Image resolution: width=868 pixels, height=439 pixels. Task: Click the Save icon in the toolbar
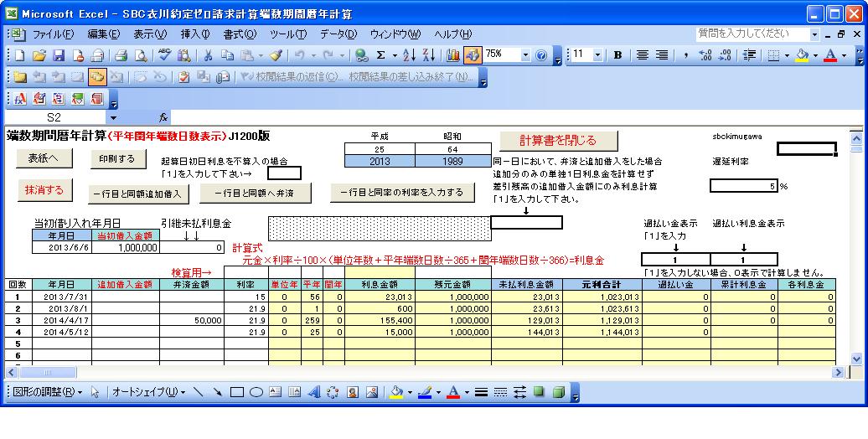click(x=59, y=55)
